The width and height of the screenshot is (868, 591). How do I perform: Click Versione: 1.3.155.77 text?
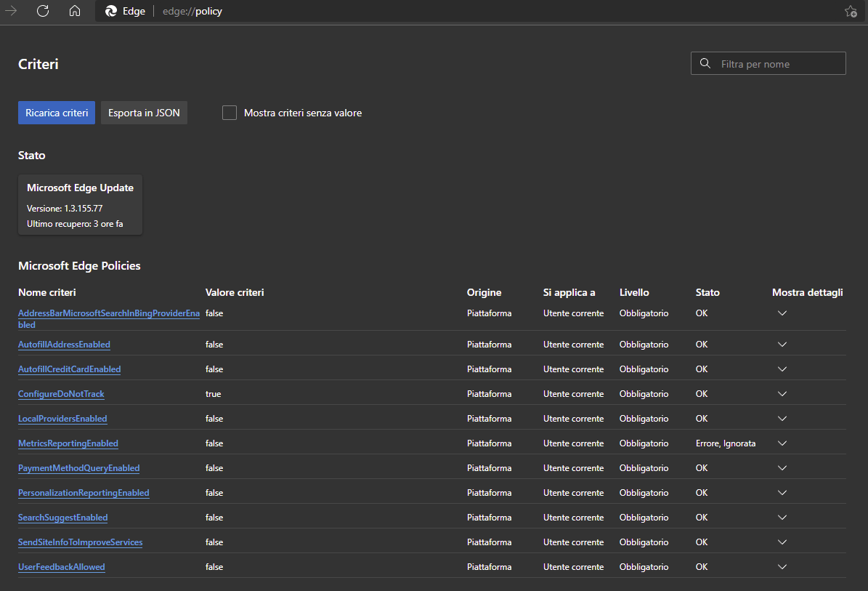(65, 208)
